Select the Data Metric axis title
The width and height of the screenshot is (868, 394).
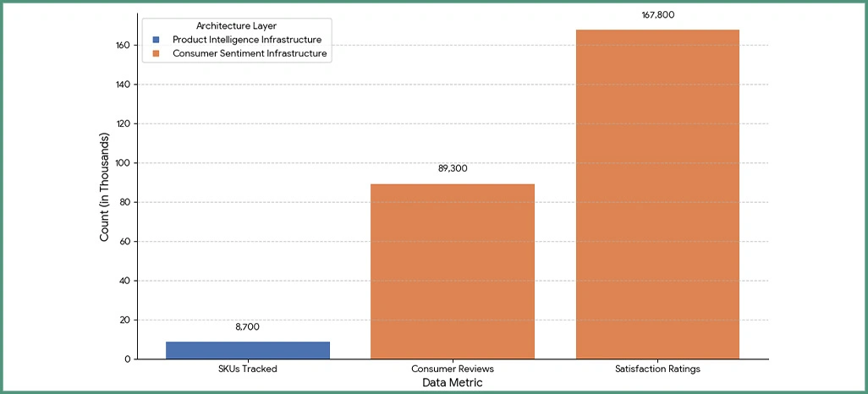coord(452,383)
